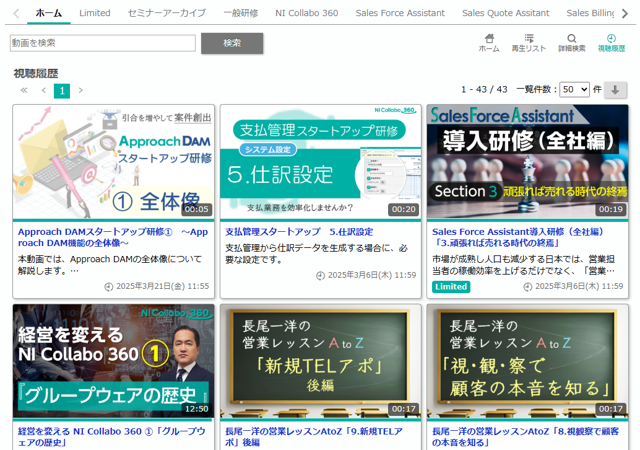Open 長尾一洋の営業レッスンAtoZ 9.新規TELアポ link

[314, 437]
